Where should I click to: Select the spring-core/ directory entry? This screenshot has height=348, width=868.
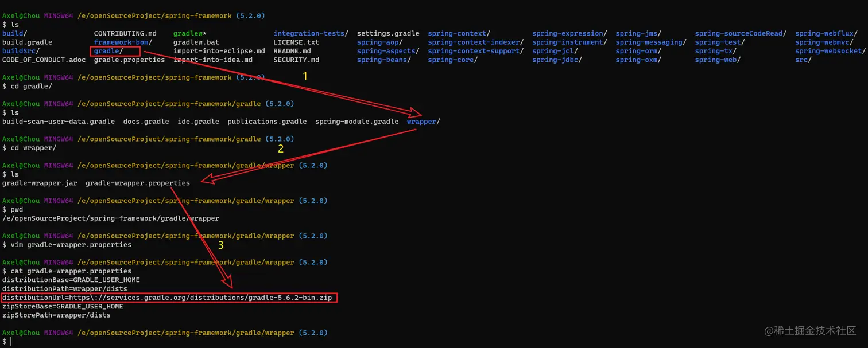tap(453, 60)
